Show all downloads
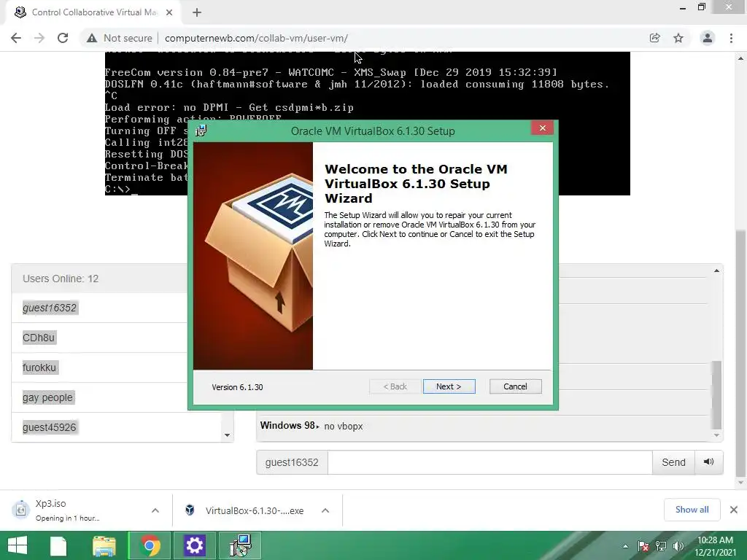 point(692,510)
